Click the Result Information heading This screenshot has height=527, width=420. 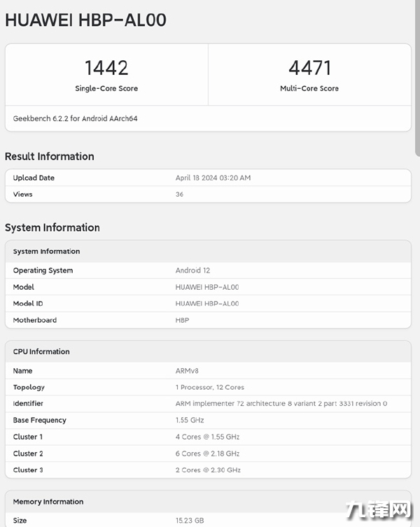click(49, 156)
